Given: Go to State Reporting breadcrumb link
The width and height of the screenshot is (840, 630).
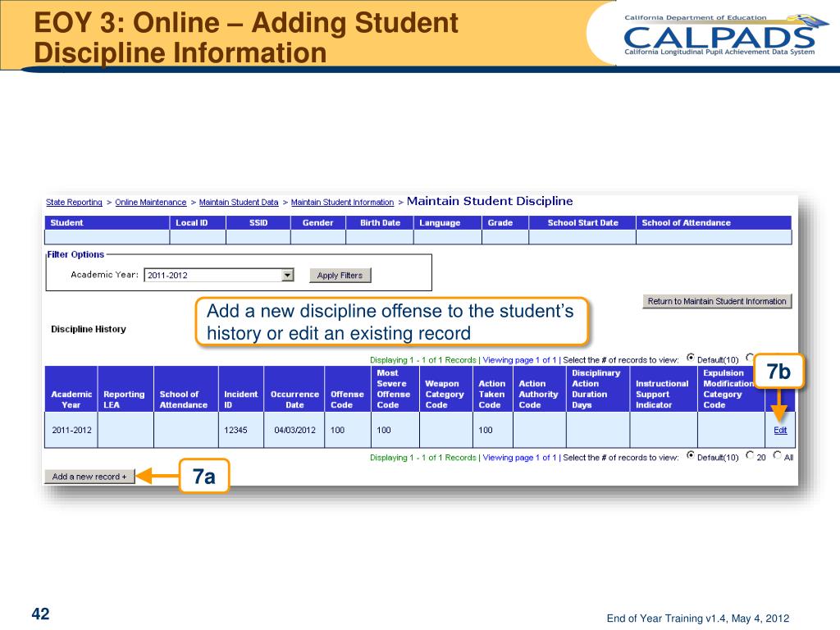Looking at the screenshot, I should [74, 202].
